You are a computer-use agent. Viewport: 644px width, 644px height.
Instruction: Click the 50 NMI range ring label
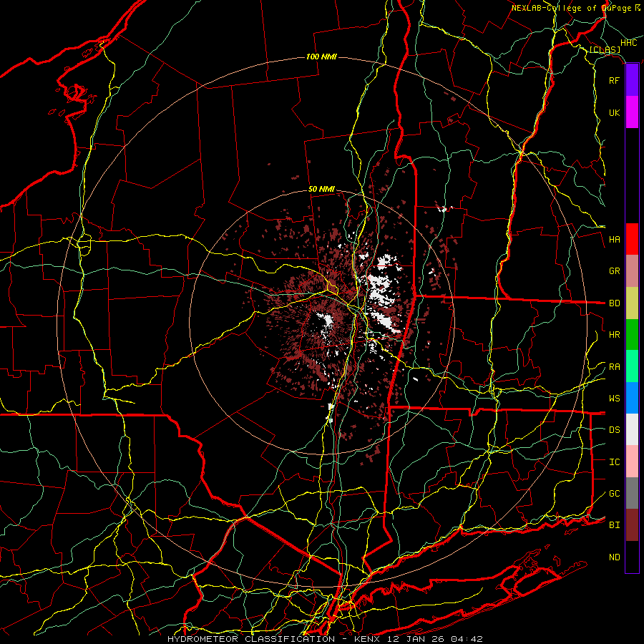coord(321,190)
